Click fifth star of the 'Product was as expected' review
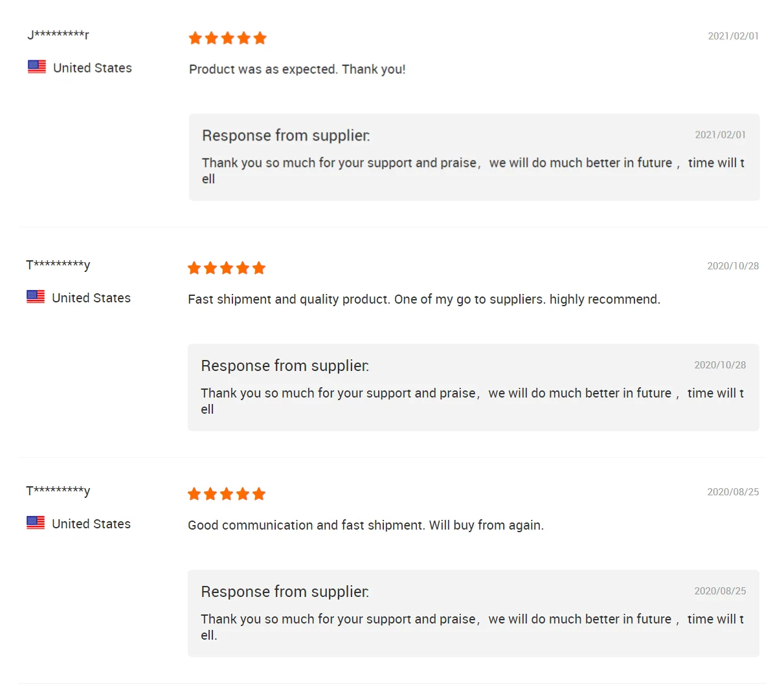 point(260,38)
